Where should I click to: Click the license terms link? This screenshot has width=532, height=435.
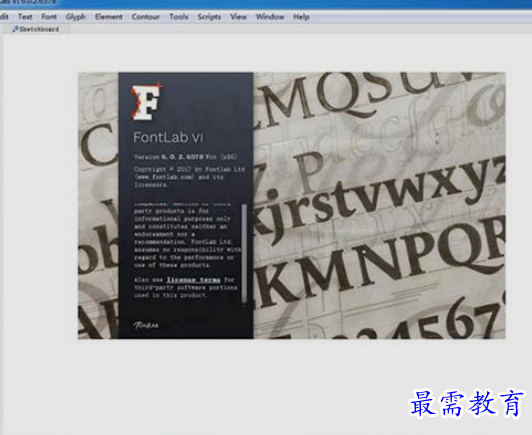coord(193,280)
